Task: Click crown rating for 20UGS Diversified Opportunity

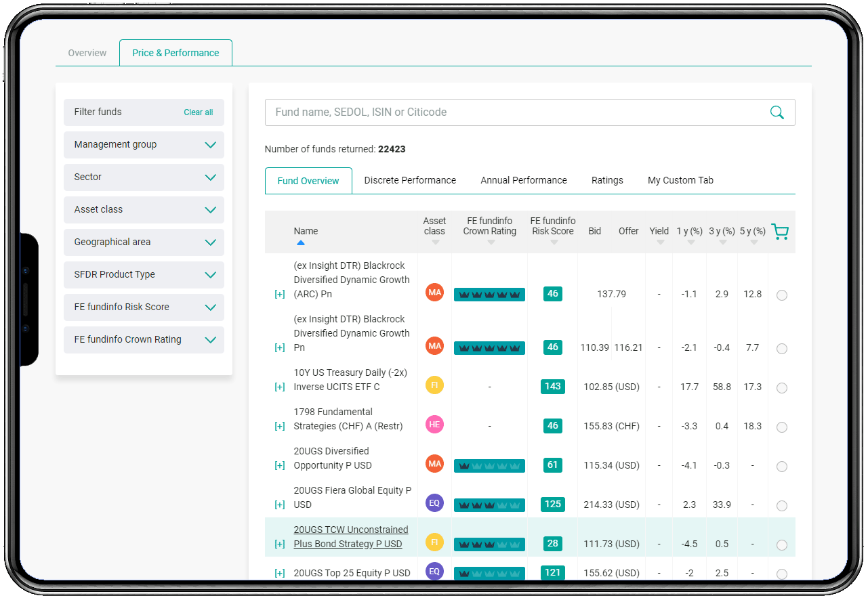Action: (489, 466)
